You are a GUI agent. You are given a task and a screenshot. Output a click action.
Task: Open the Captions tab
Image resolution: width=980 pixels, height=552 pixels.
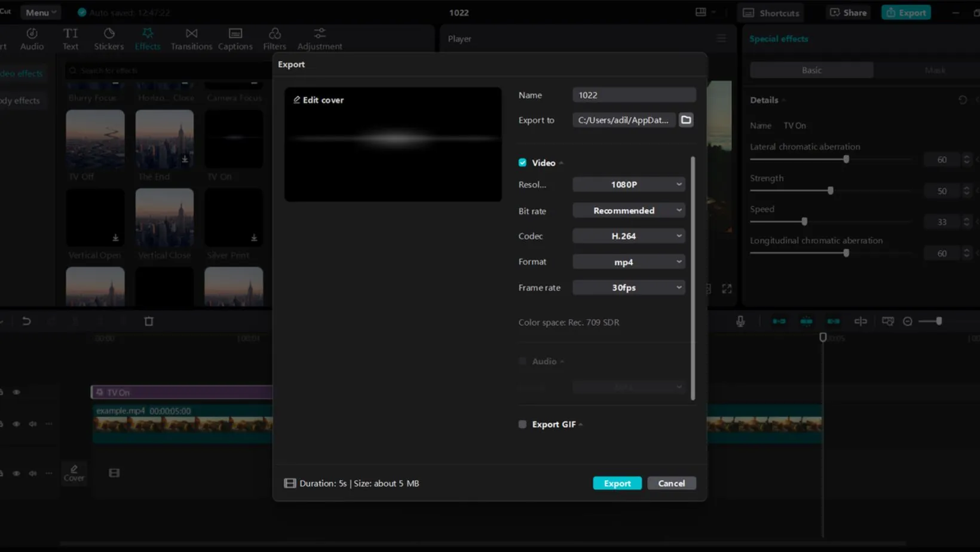(x=235, y=38)
